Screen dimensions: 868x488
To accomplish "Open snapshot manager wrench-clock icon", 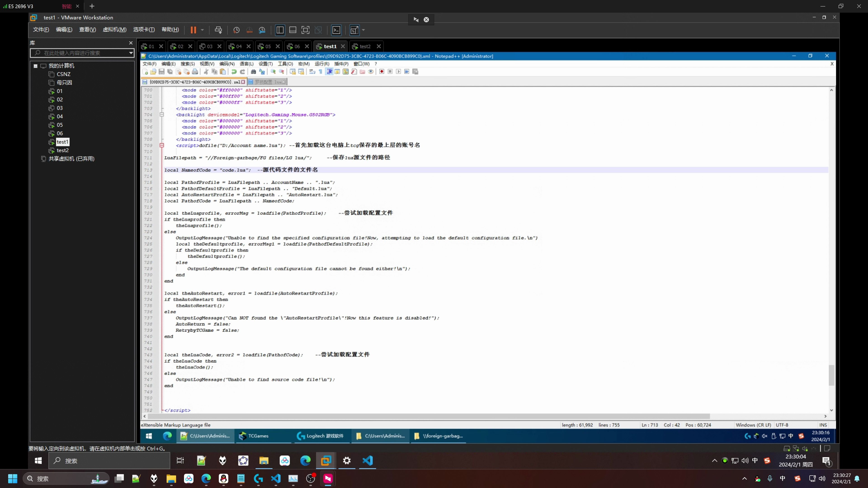I will [262, 30].
